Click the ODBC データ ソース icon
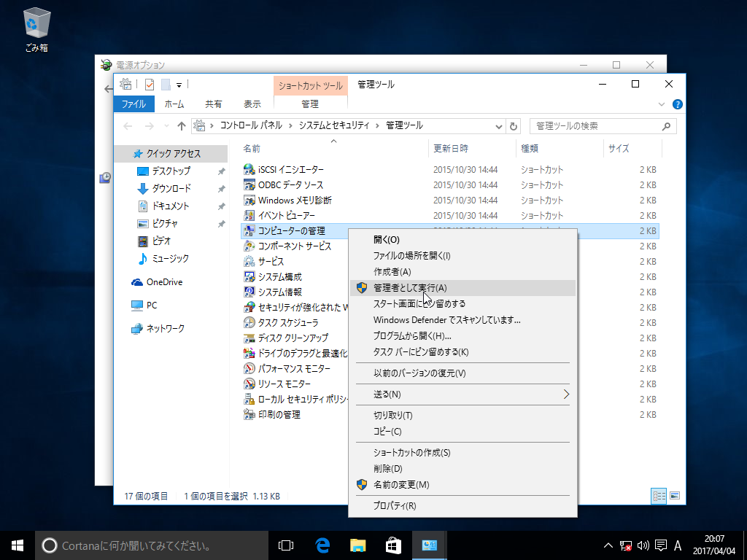The width and height of the screenshot is (747, 560). (x=249, y=184)
